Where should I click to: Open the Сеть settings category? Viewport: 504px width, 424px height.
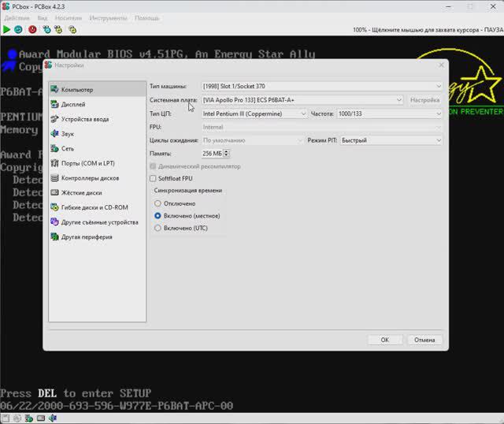98,149
